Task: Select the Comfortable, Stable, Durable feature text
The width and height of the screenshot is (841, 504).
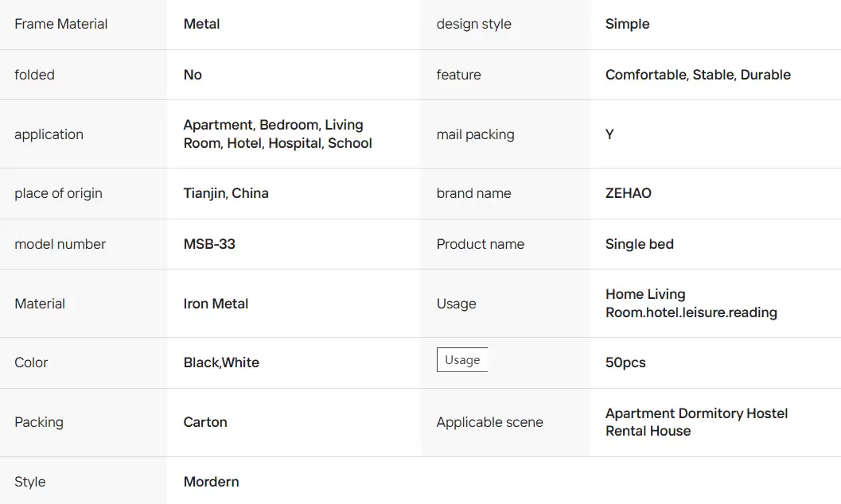Action: coord(698,75)
